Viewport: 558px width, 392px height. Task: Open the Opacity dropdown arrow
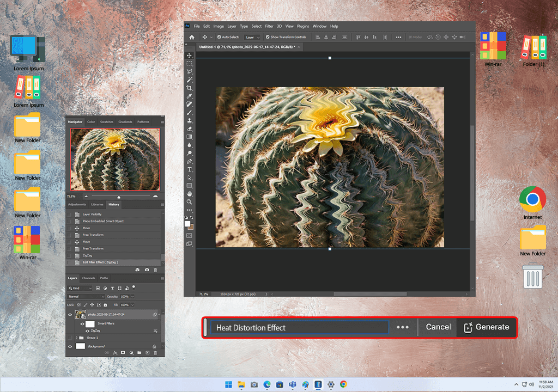tap(132, 296)
